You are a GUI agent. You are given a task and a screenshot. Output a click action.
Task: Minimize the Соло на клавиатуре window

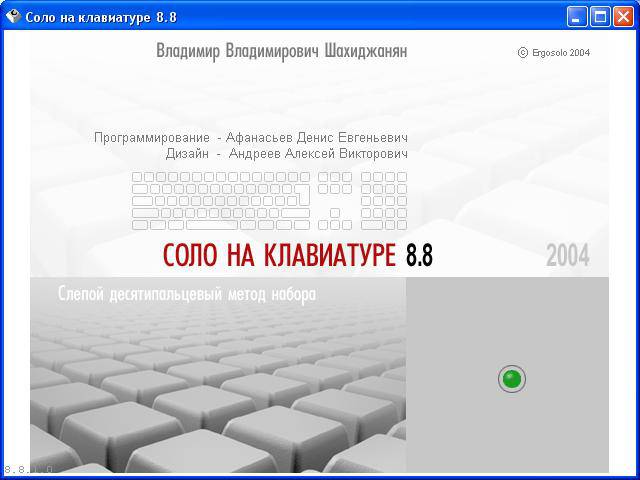click(576, 17)
